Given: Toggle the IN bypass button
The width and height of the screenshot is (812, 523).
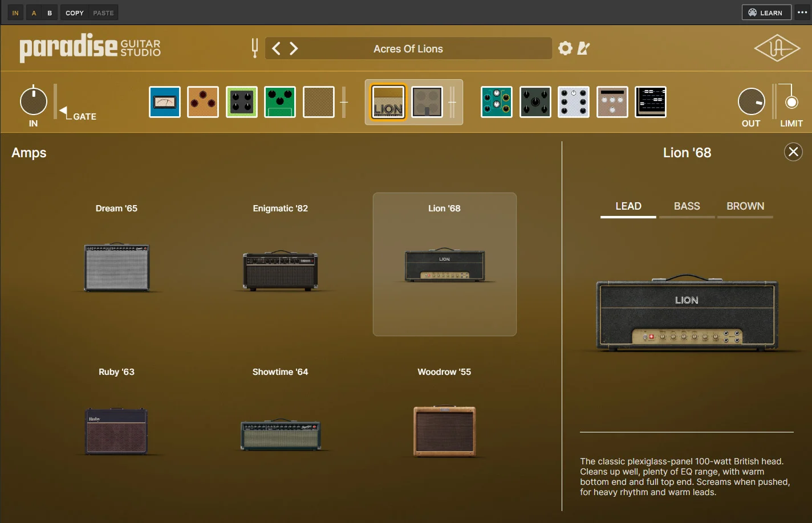Looking at the screenshot, I should [x=15, y=13].
